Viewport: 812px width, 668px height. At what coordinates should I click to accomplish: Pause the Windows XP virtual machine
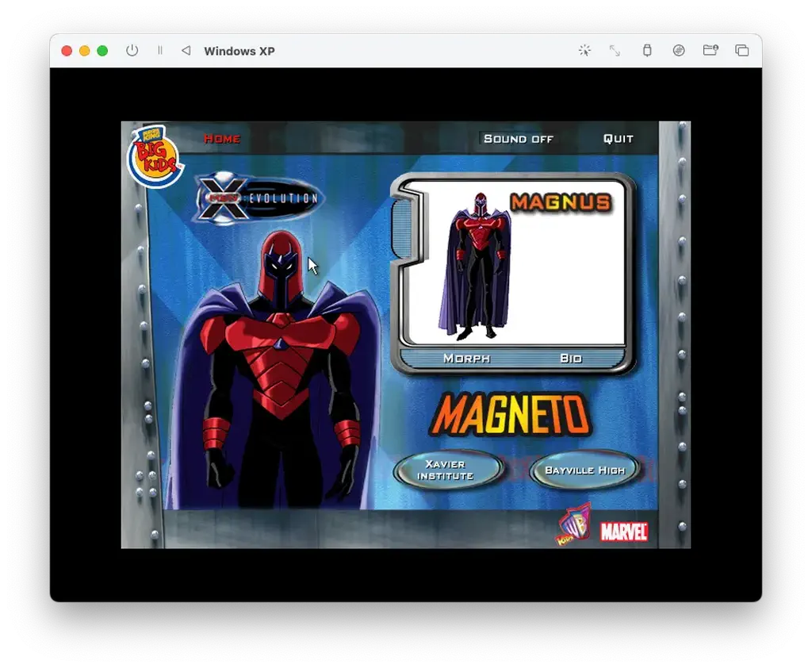point(160,50)
